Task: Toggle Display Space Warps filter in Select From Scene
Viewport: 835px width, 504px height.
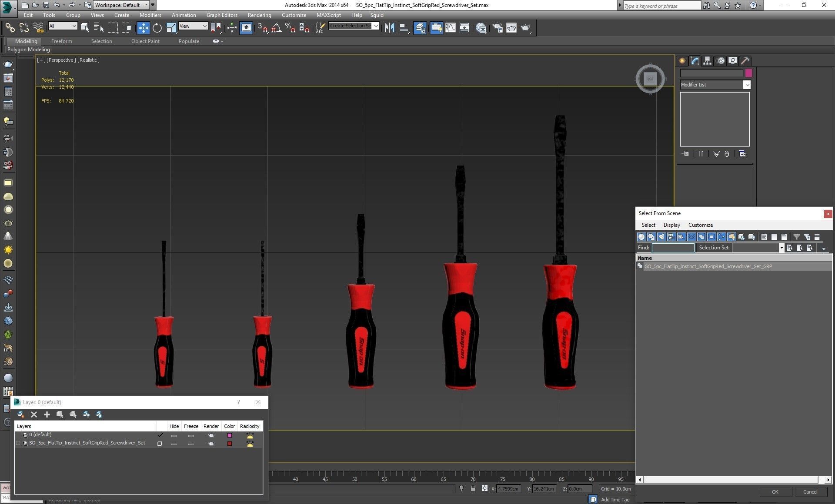Action: pyautogui.click(x=691, y=237)
